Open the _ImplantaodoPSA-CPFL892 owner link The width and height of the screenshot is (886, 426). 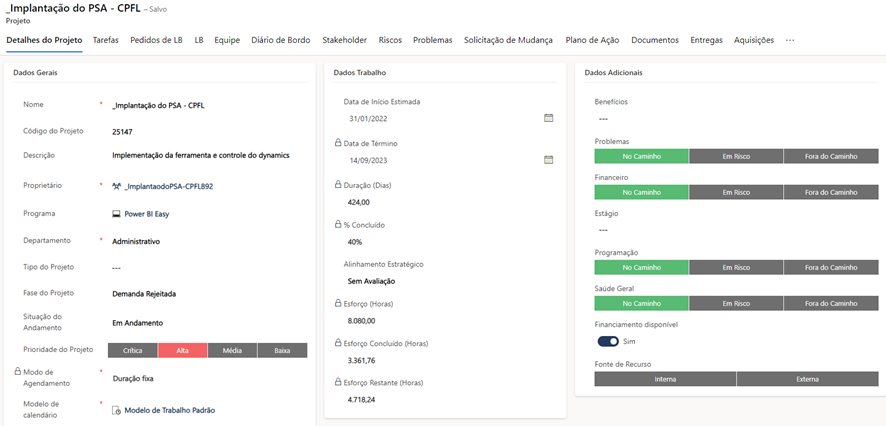tap(169, 186)
